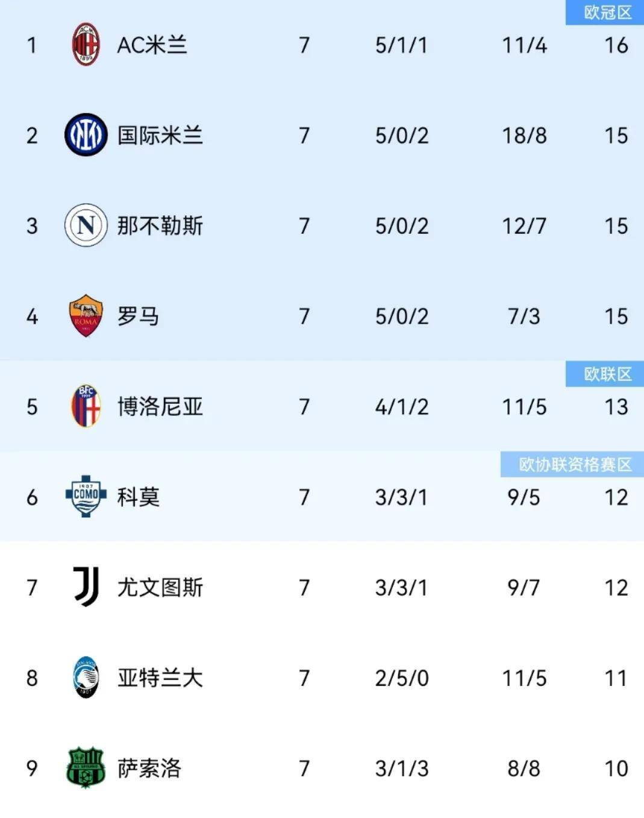Open the AC米兰 team name
The width and height of the screenshot is (644, 818).
point(152,45)
